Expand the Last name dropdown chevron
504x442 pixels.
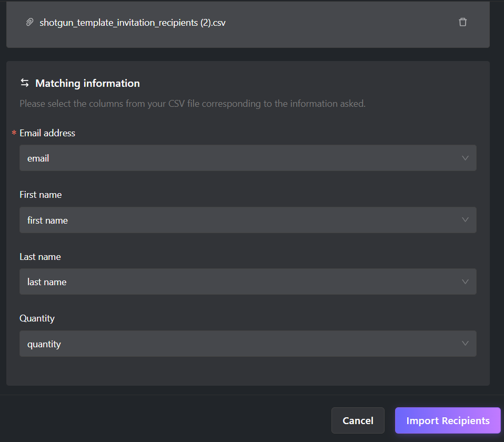pos(465,282)
